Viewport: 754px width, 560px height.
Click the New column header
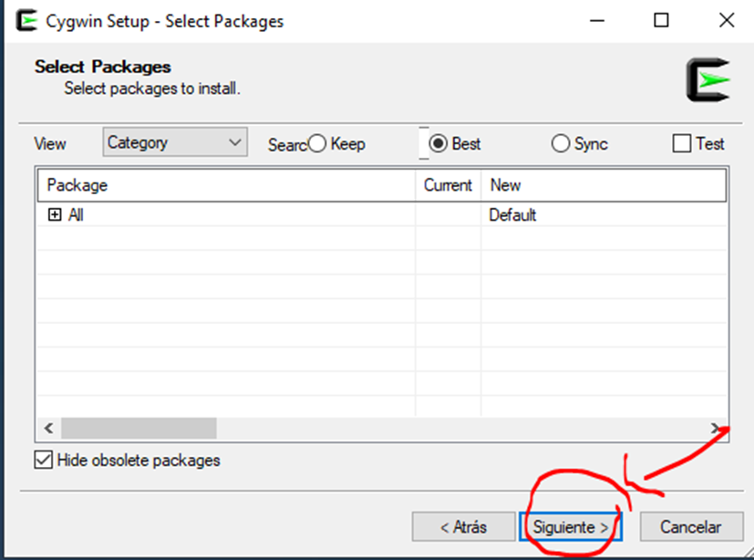pyautogui.click(x=602, y=185)
